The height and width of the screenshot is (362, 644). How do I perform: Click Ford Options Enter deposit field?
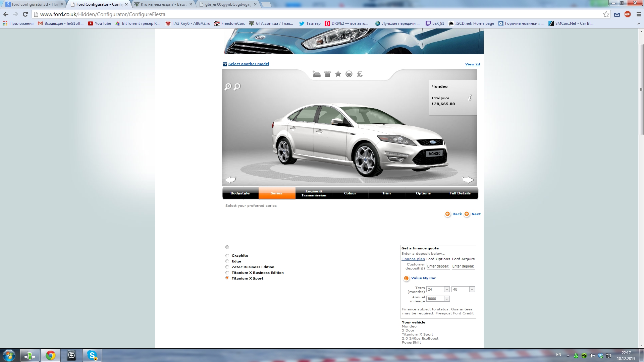click(x=438, y=266)
